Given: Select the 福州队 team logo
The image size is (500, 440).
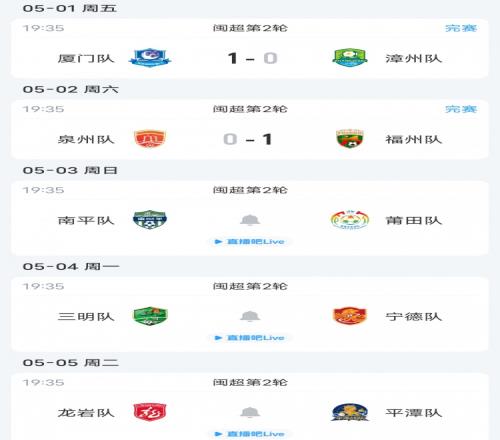Looking at the screenshot, I should [x=350, y=139].
